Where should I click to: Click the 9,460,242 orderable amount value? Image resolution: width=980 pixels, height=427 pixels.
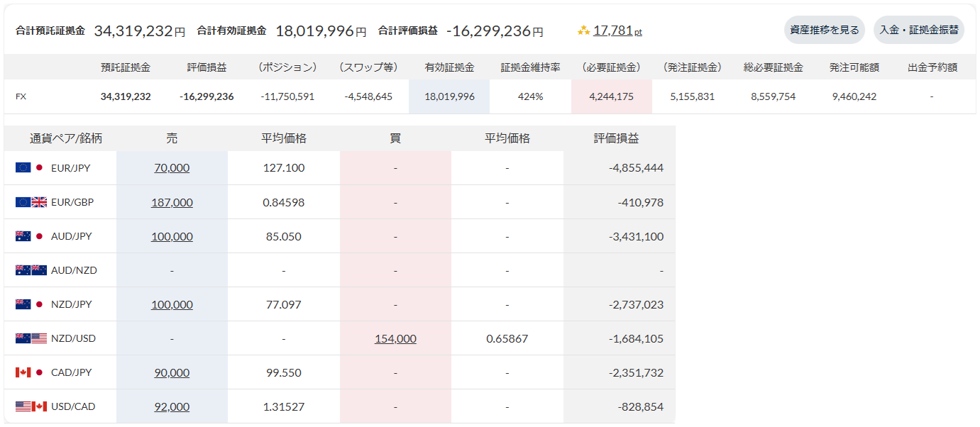(x=854, y=96)
